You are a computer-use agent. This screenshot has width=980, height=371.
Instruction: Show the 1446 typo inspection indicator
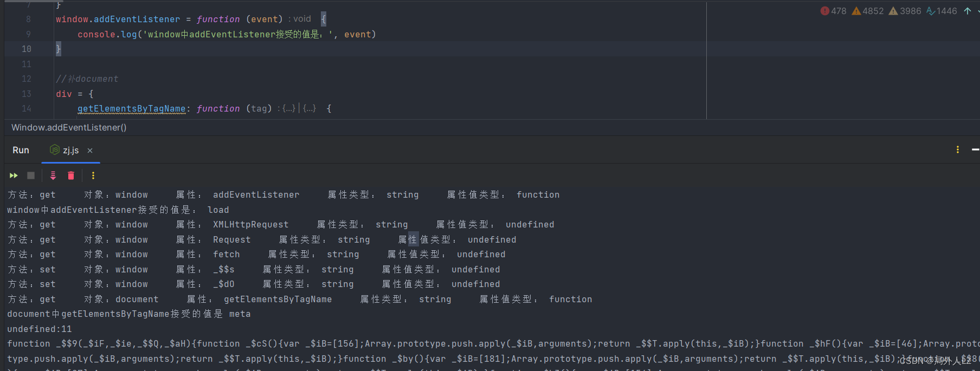pos(942,11)
